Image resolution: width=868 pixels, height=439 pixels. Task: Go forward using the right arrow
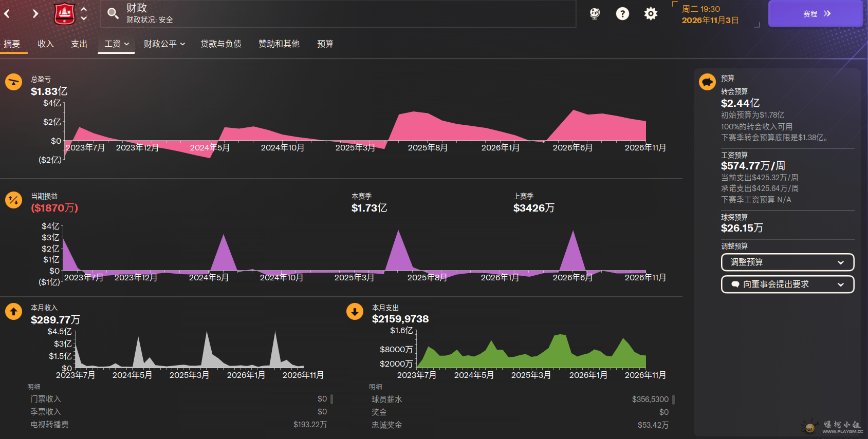35,14
